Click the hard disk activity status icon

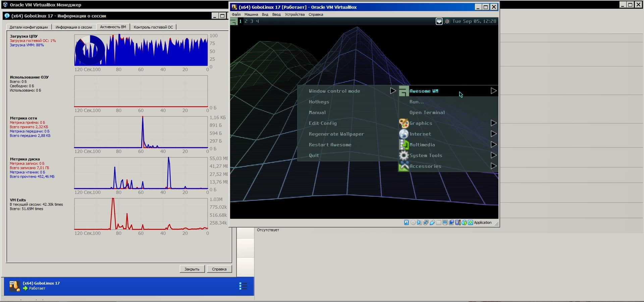tap(406, 222)
